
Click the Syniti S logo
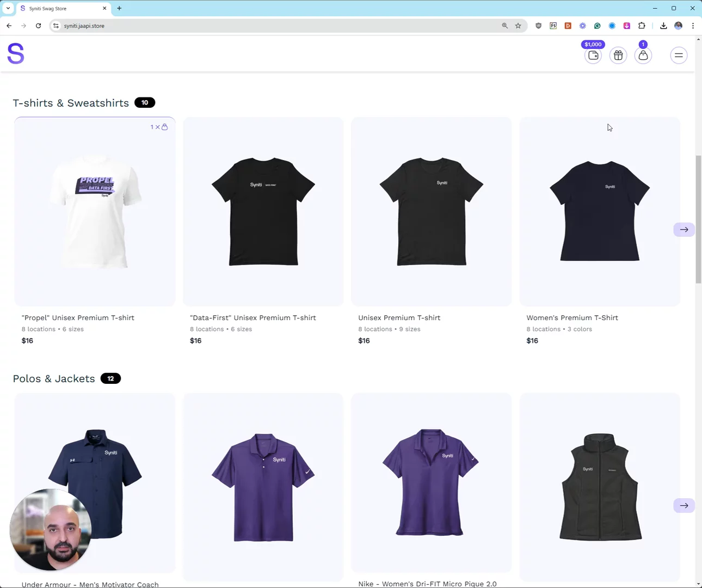(x=16, y=54)
